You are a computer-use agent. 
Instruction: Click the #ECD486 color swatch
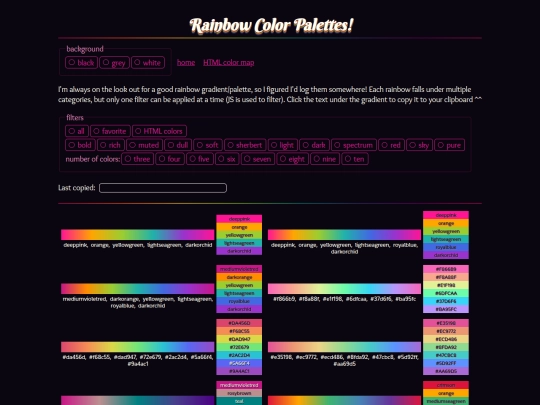point(446,339)
